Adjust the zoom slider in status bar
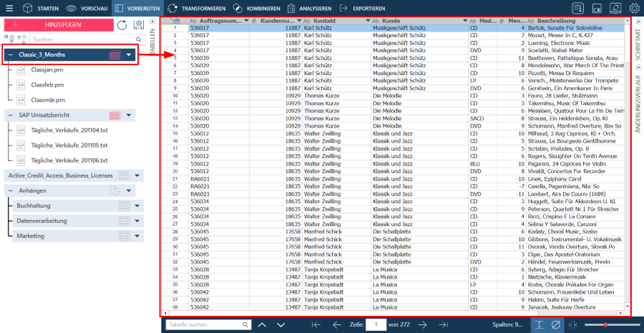The height and width of the screenshot is (333, 644). (614, 324)
